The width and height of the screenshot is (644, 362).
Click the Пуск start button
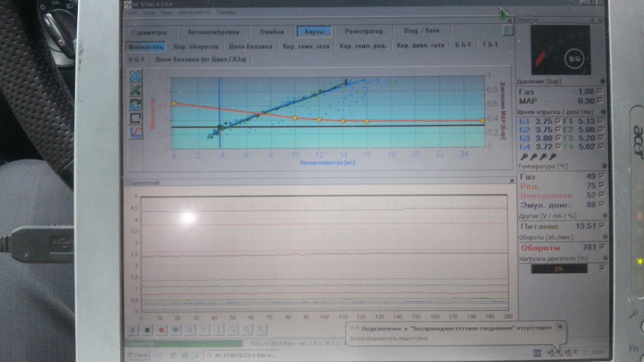pyautogui.click(x=138, y=355)
